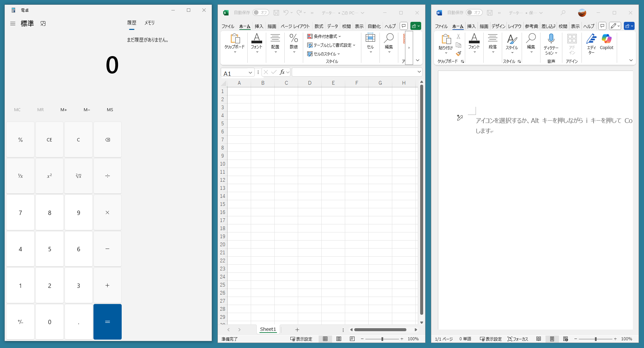Expand the Excel Name Box dropdown
644x348 pixels.
250,73
